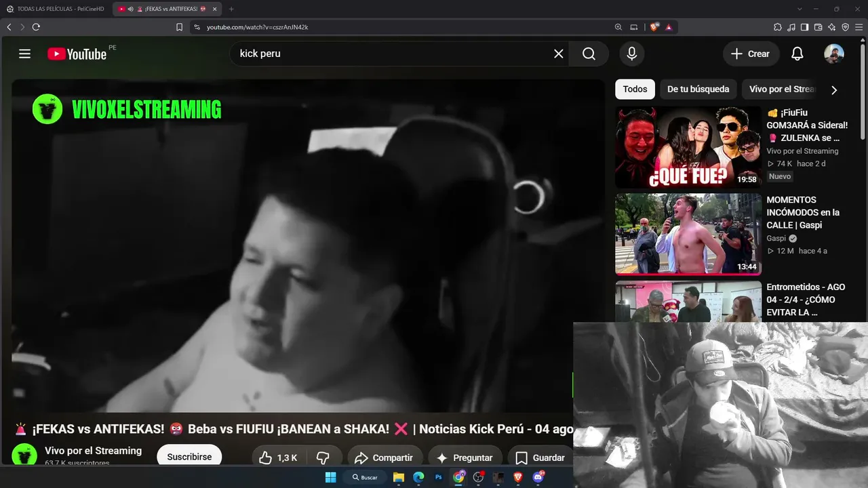Open MOMENTOS INCÓMODOS en la CALLE title
The image size is (868, 488).
tap(804, 213)
